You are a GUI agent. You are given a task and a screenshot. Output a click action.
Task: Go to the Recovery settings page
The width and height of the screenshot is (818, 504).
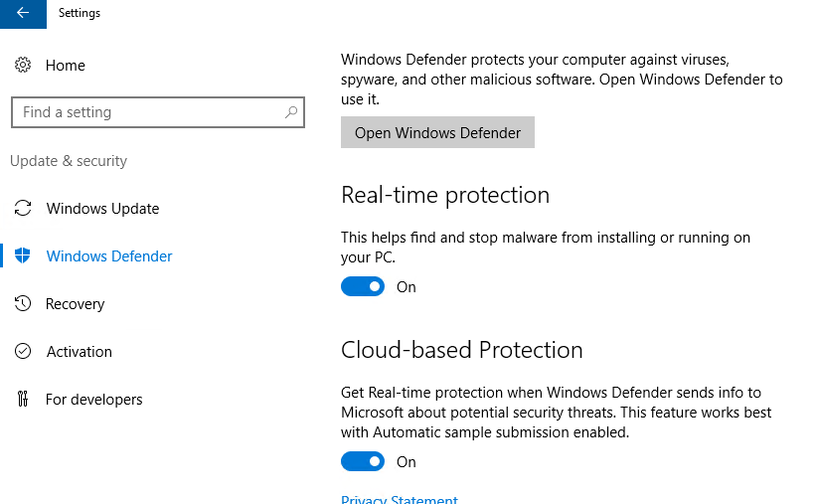[x=76, y=304]
